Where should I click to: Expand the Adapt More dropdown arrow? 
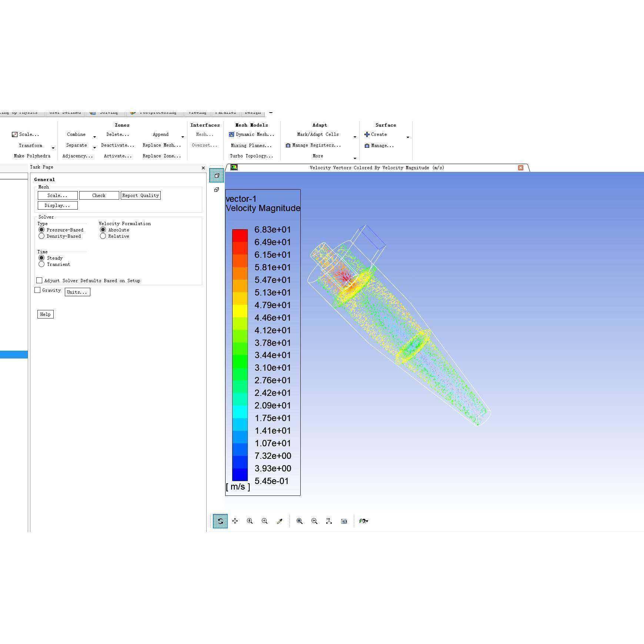[x=355, y=159]
